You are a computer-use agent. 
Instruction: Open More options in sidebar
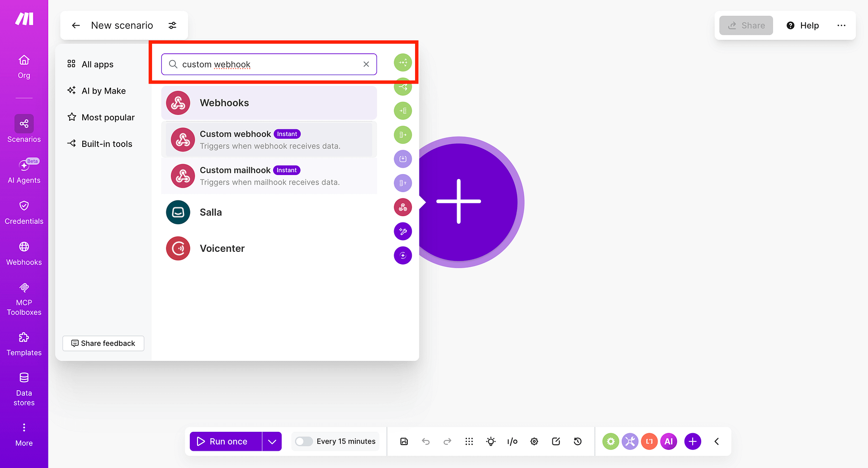(24, 435)
